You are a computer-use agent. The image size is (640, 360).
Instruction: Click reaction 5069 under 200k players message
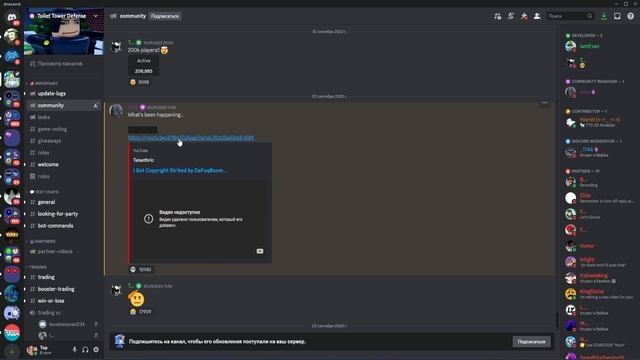[140, 82]
